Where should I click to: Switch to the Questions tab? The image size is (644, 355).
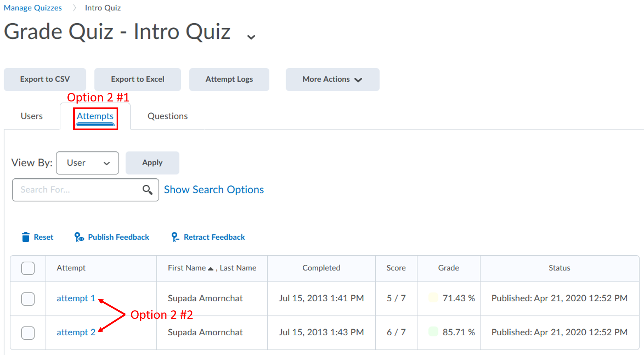coord(167,116)
